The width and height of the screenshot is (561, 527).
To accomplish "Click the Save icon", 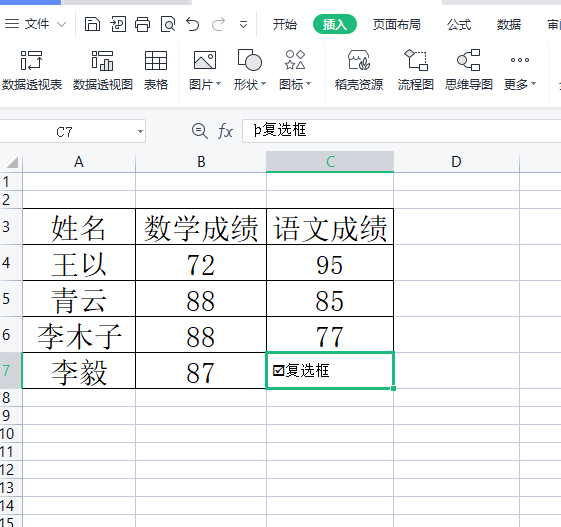I will [92, 24].
